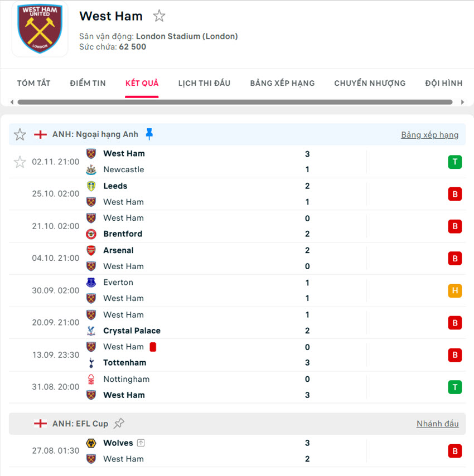Click the pin icon for EFL Cup
The image size is (474, 476).
pos(119,424)
